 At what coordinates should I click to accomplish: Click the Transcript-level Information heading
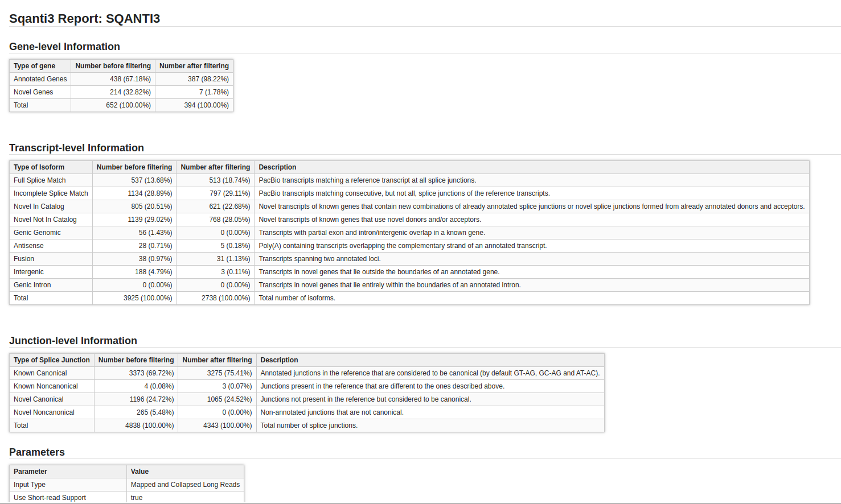[x=76, y=148]
